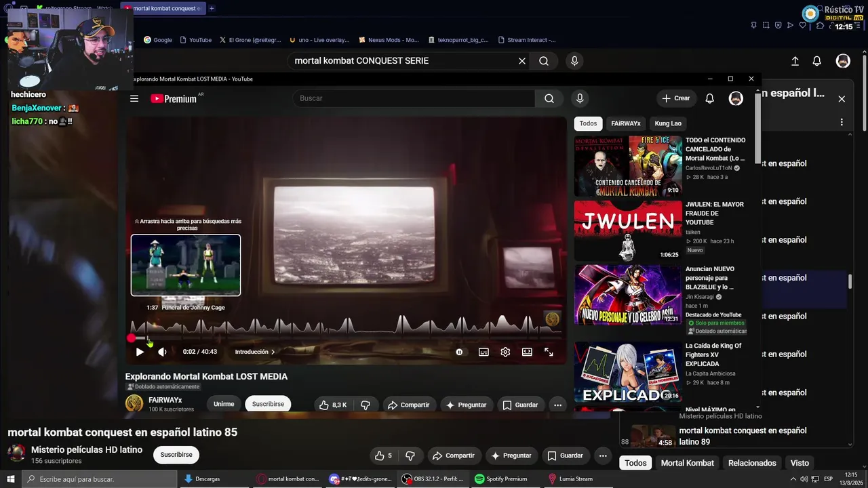This screenshot has width=868, height=488.
Task: Toggle autoplay switch in player controls
Action: pos(459,352)
